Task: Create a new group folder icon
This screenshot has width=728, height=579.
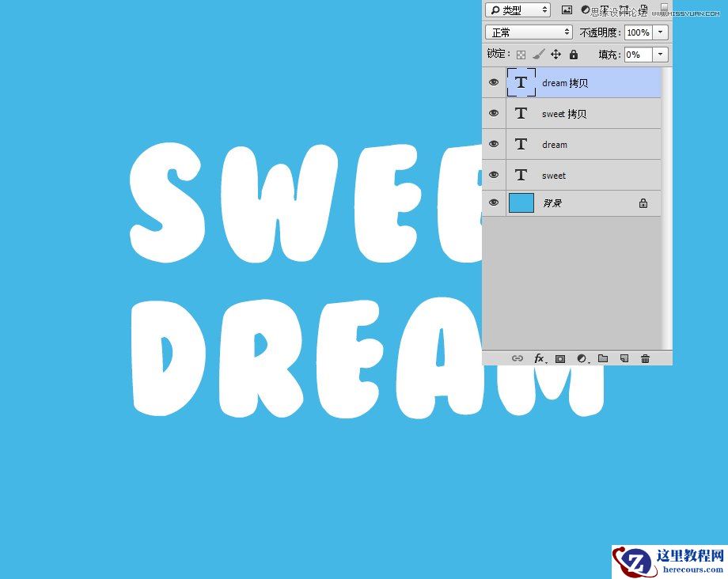Action: pyautogui.click(x=603, y=358)
